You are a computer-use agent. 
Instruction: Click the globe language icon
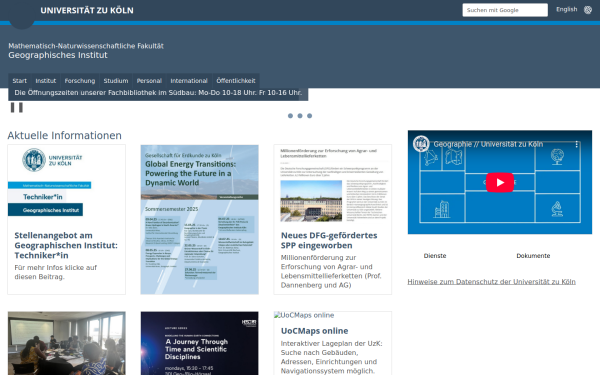pyautogui.click(x=588, y=10)
